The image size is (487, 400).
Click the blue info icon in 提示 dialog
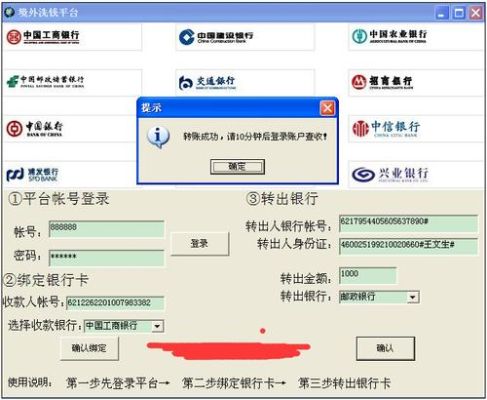tap(158, 137)
